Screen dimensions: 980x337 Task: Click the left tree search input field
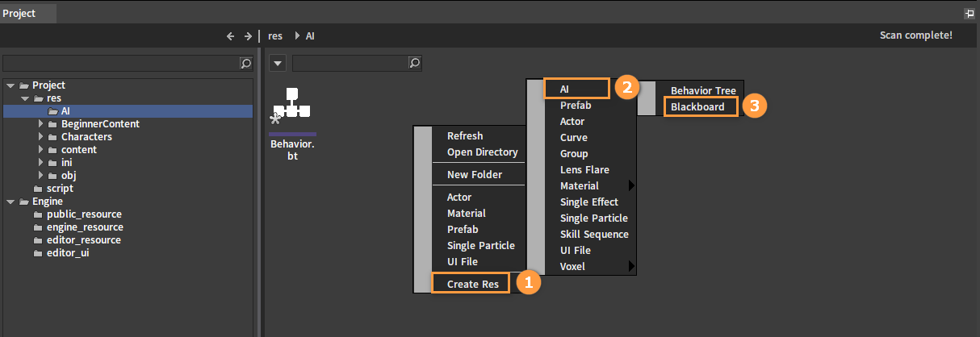coord(121,63)
